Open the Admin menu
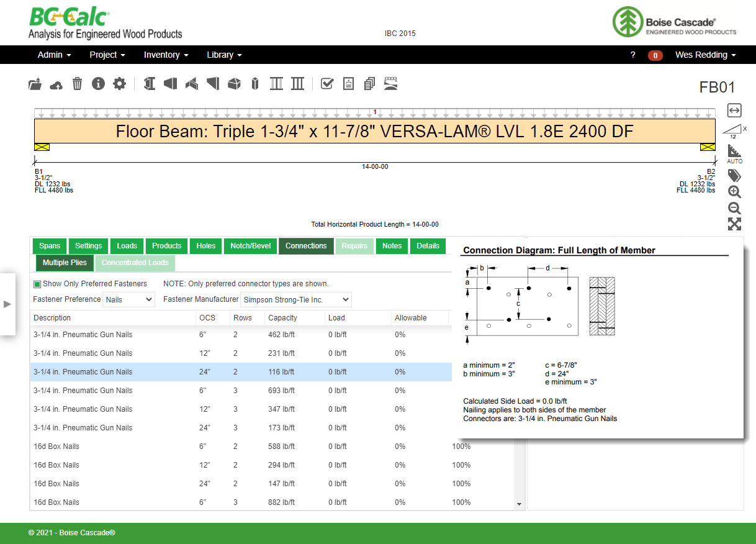This screenshot has width=756, height=544. pyautogui.click(x=54, y=55)
